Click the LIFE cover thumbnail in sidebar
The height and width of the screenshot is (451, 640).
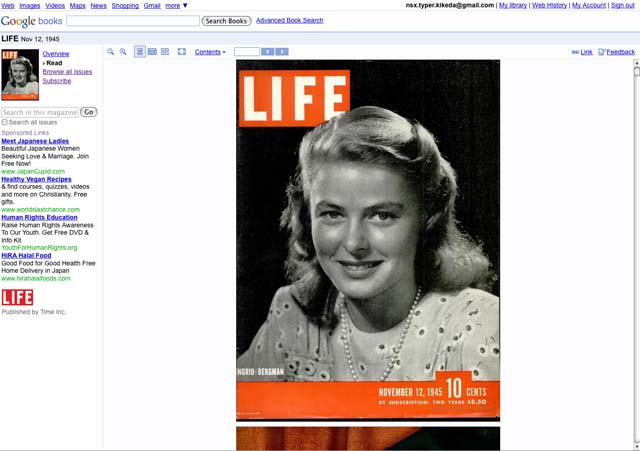[20, 75]
